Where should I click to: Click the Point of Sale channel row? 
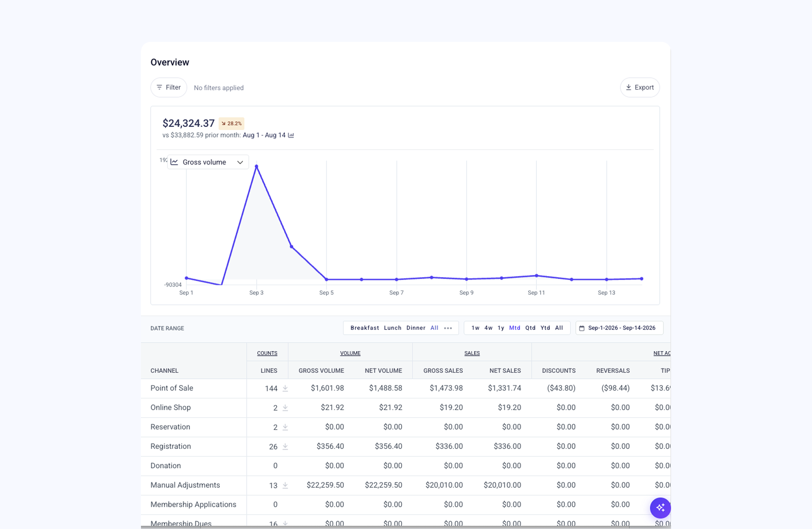406,388
